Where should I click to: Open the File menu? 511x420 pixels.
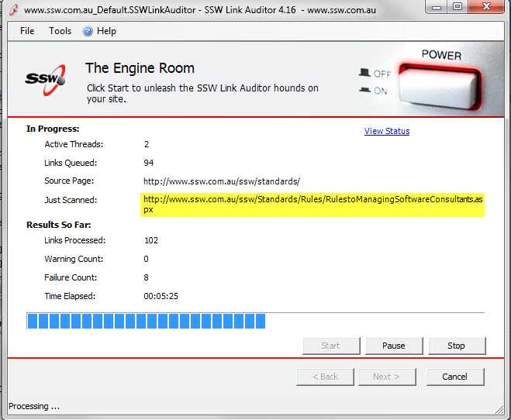(x=27, y=31)
